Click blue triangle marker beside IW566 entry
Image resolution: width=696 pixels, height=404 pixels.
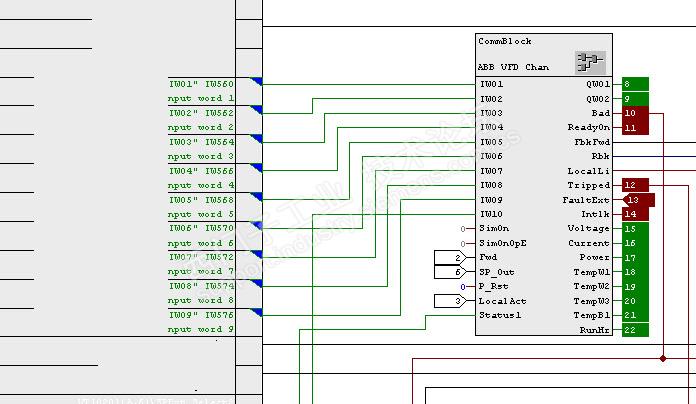pyautogui.click(x=256, y=168)
